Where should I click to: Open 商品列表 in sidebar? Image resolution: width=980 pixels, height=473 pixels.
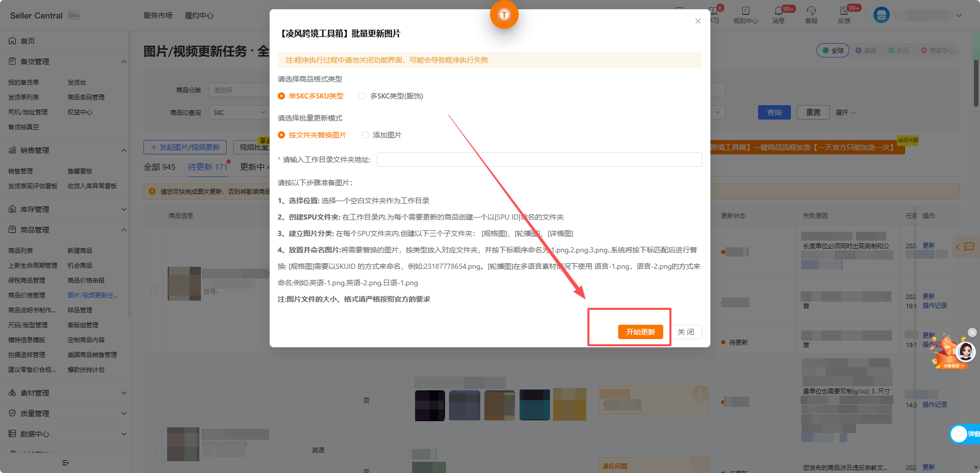21,250
